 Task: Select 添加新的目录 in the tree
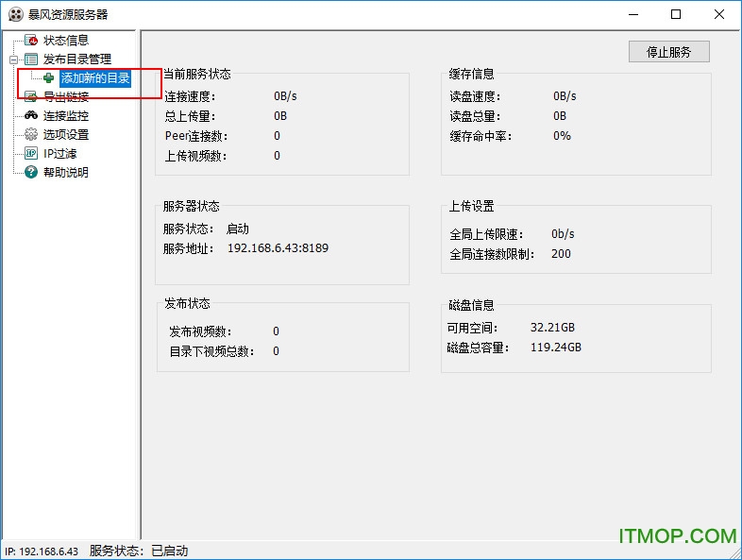[x=95, y=78]
